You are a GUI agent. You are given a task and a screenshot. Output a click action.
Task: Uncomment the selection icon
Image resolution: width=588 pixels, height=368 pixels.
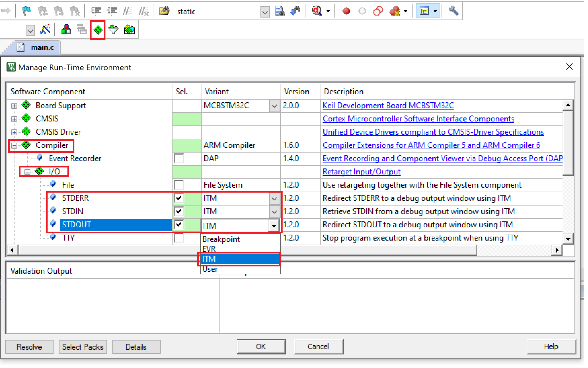click(144, 11)
